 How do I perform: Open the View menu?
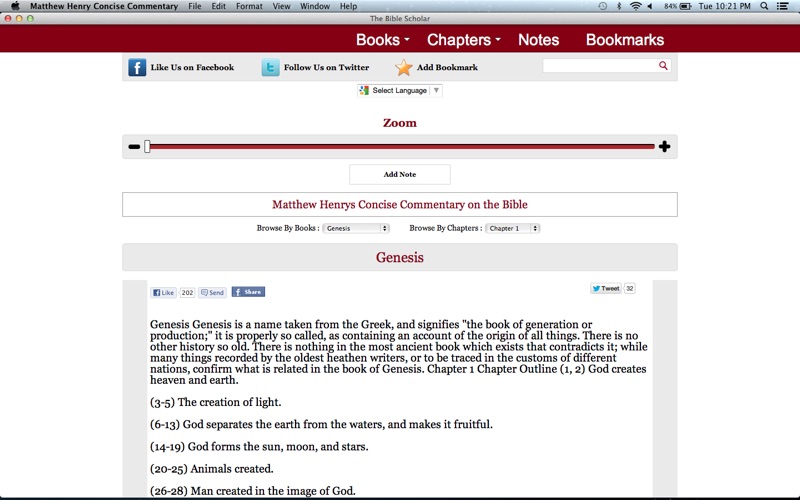(281, 6)
